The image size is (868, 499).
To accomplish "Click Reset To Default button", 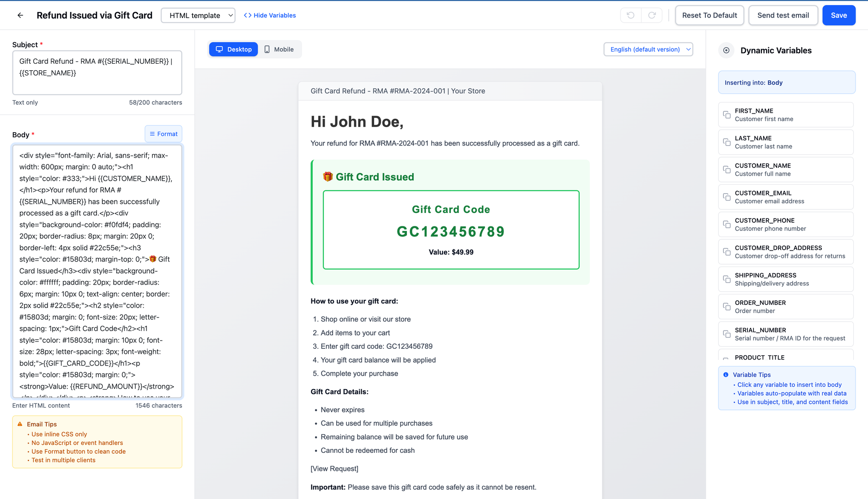I will click(710, 15).
